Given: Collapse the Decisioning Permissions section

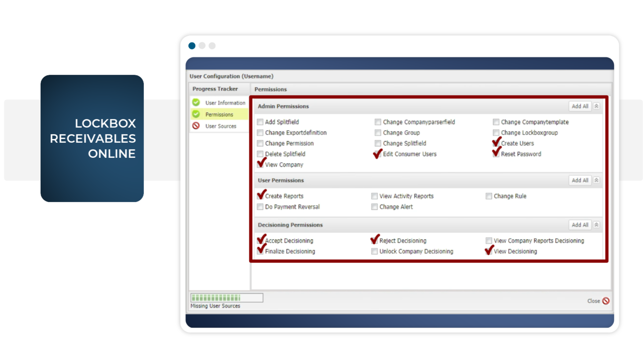Looking at the screenshot, I should pyautogui.click(x=596, y=225).
